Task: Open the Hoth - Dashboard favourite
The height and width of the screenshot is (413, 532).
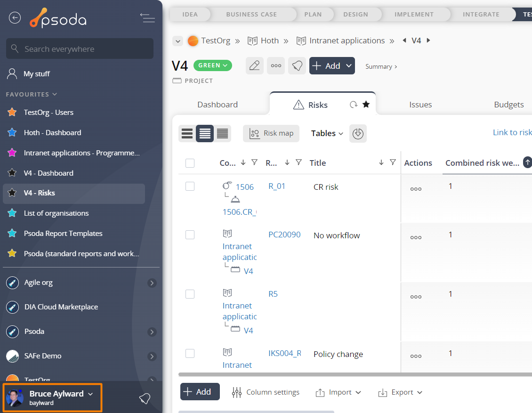Action: pos(52,132)
